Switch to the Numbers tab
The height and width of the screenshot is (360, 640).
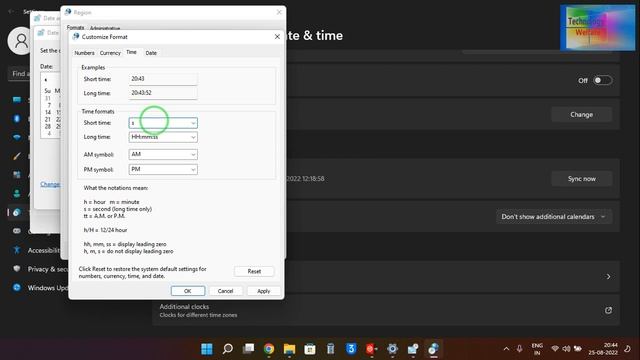(x=84, y=53)
